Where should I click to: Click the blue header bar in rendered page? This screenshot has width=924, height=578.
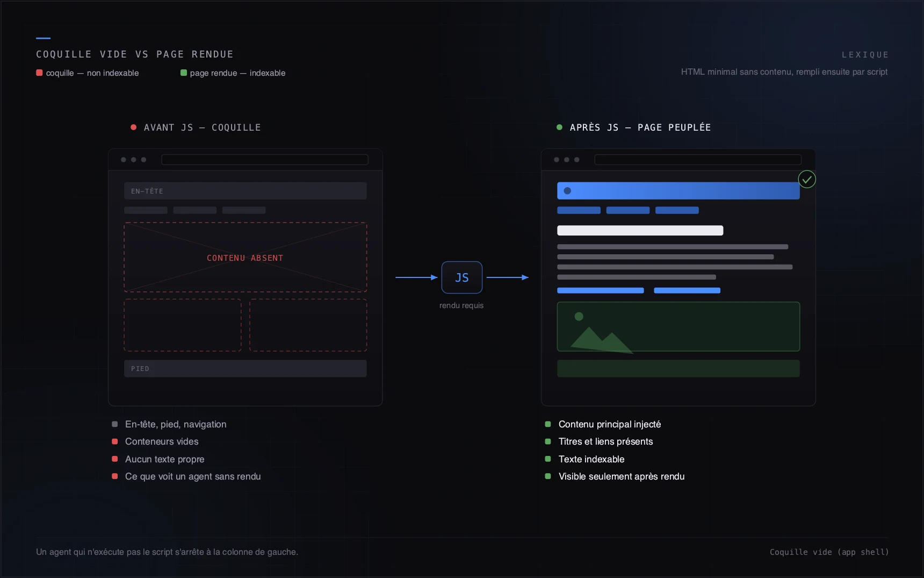click(x=678, y=191)
